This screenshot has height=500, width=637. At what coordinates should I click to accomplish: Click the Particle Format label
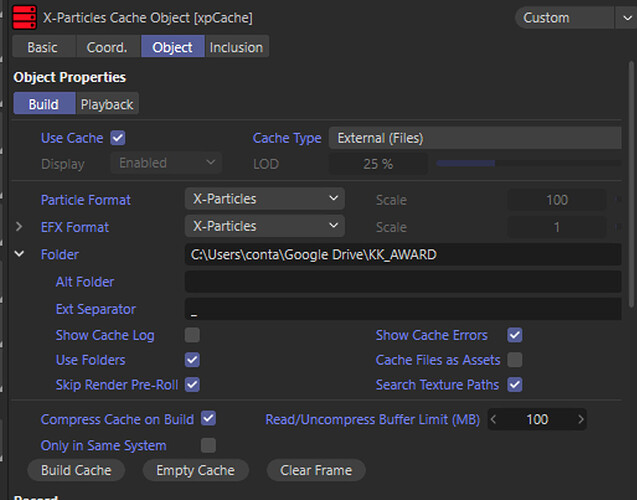(86, 200)
